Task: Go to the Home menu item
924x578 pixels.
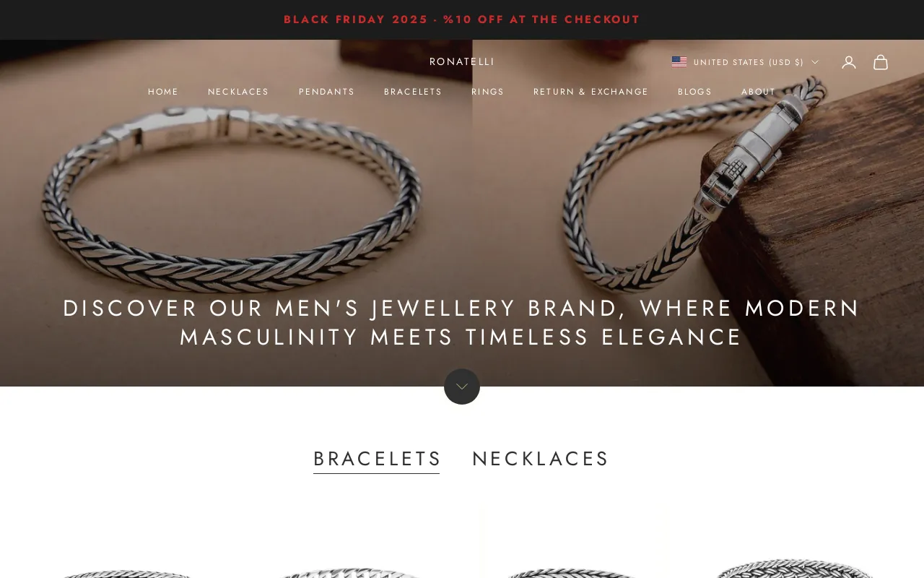Action: 163,92
